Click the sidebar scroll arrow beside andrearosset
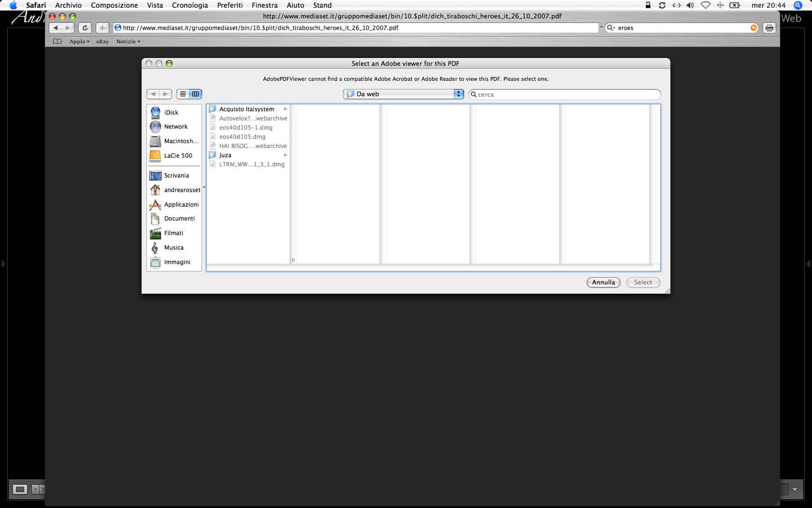 click(x=204, y=187)
